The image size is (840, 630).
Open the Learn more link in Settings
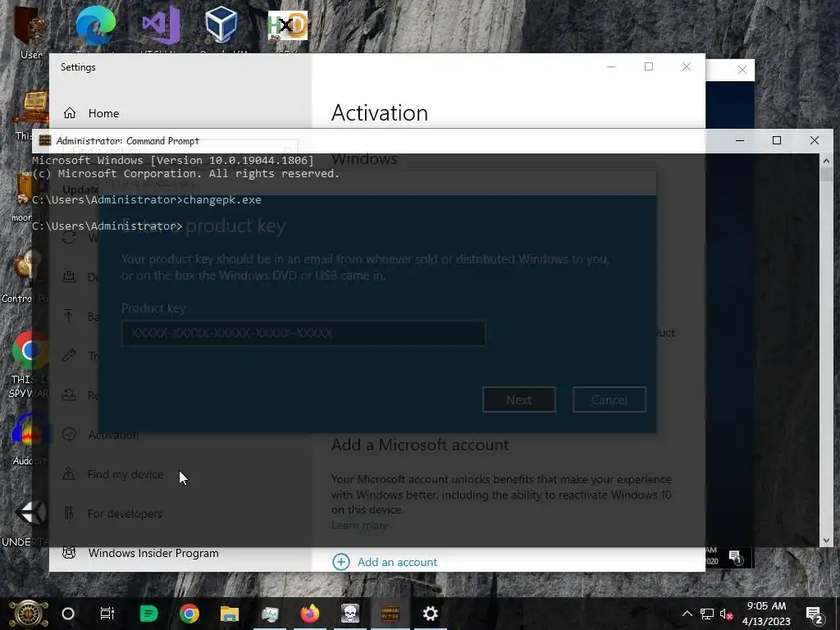pyautogui.click(x=360, y=526)
